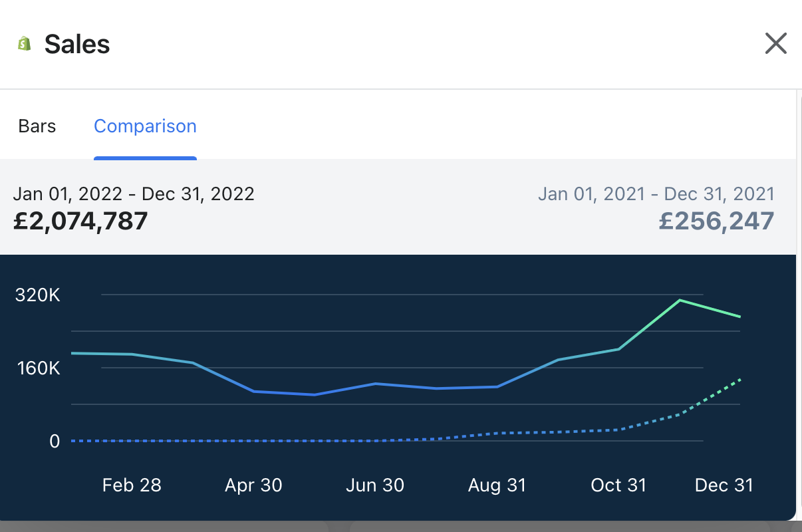Click date range Jan 01, 2021 - Dec 31, 2021
Screen dimensions: 802x532
pos(656,194)
